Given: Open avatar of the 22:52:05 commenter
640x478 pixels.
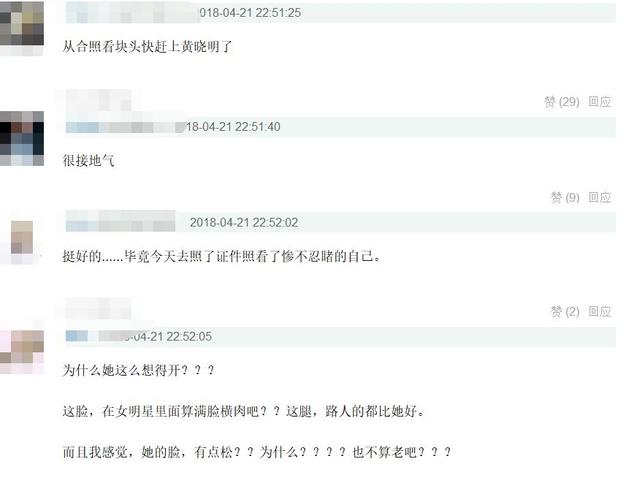Looking at the screenshot, I should point(22,352).
